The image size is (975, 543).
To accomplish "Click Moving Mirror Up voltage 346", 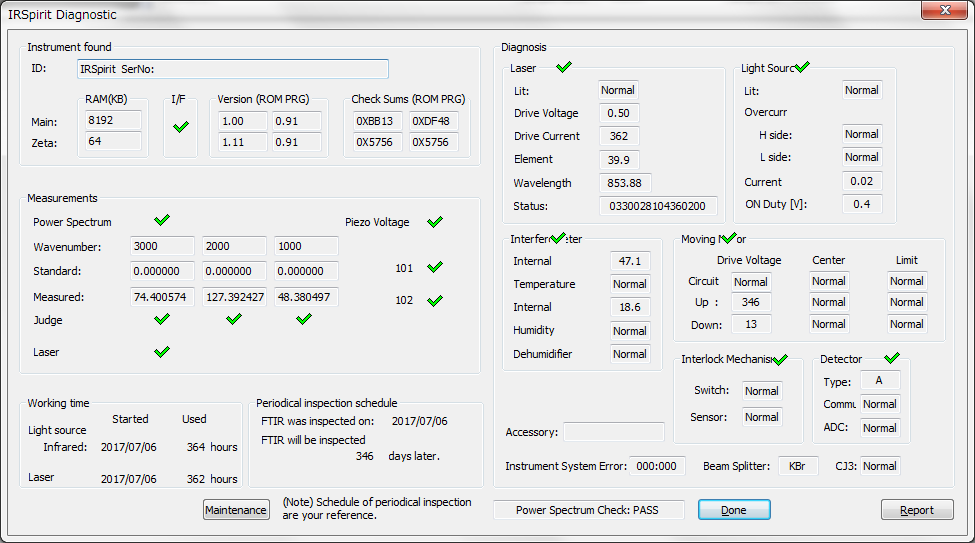I will pos(751,302).
